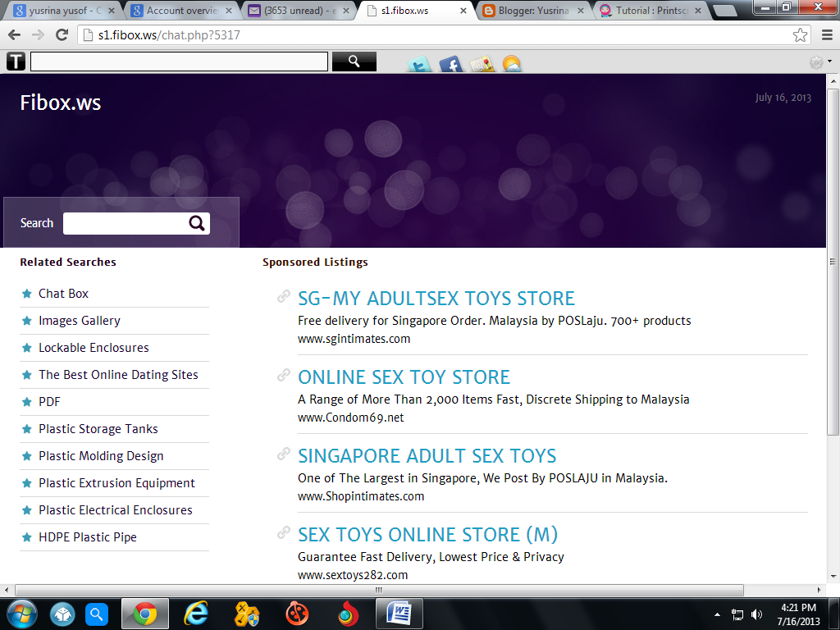840x630 pixels.
Task: Click the vertical scrollbar thumb
Action: pyautogui.click(x=833, y=262)
